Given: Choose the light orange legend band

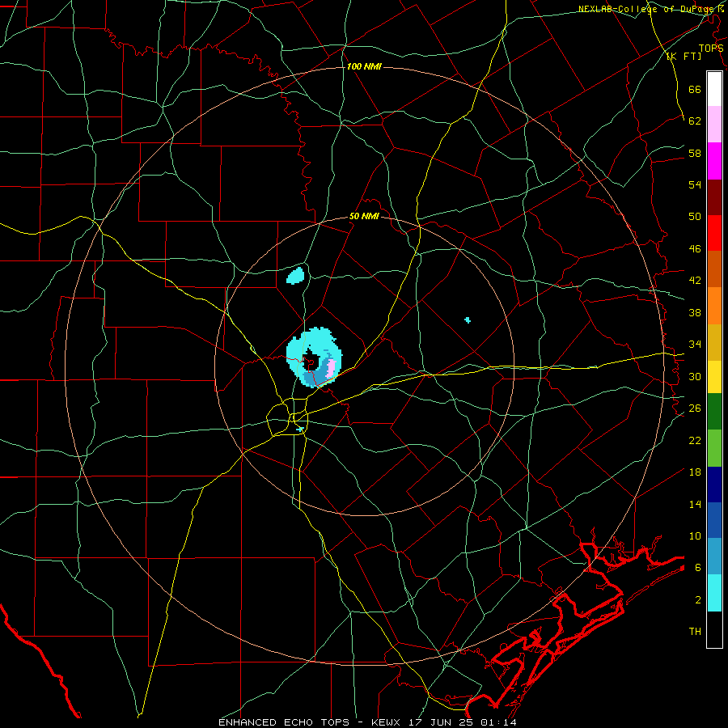Looking at the screenshot, I should [x=714, y=306].
